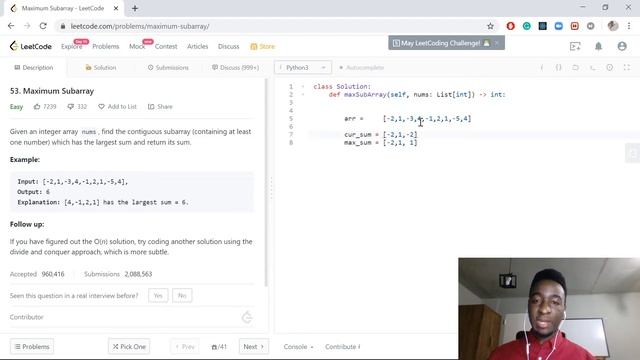Click the dark square extension icon
Viewport: 640px width, 360px height.
(x=542, y=26)
